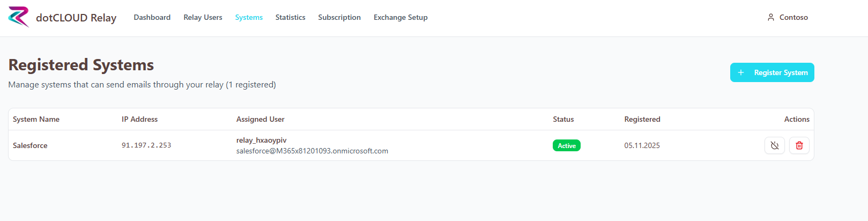This screenshot has width=868, height=221.
Task: Click the System Name column header
Action: 36,119
